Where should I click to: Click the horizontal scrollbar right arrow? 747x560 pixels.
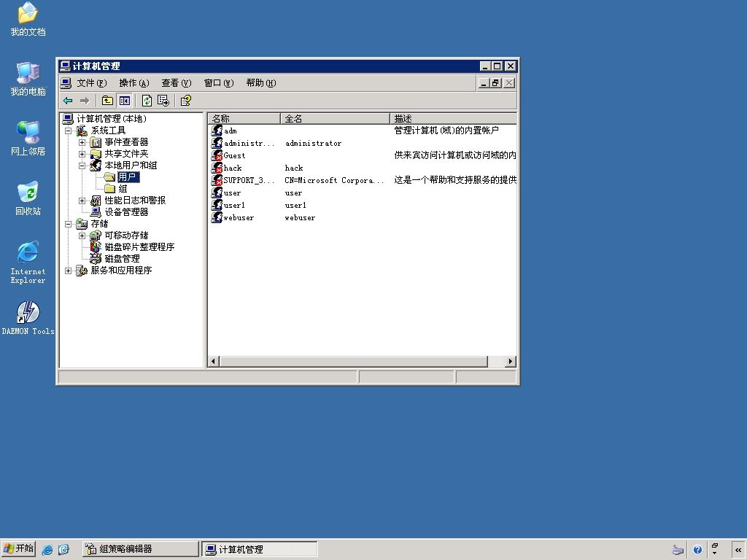tap(511, 362)
